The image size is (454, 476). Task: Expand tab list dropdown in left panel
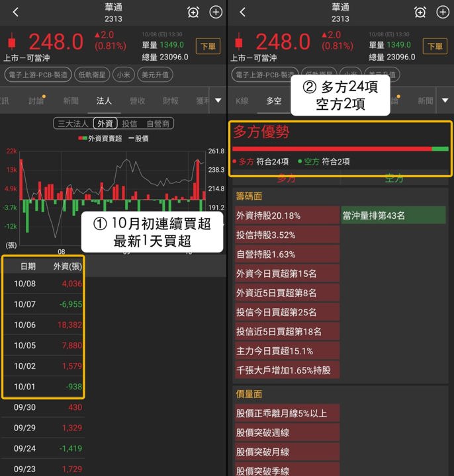(x=218, y=100)
